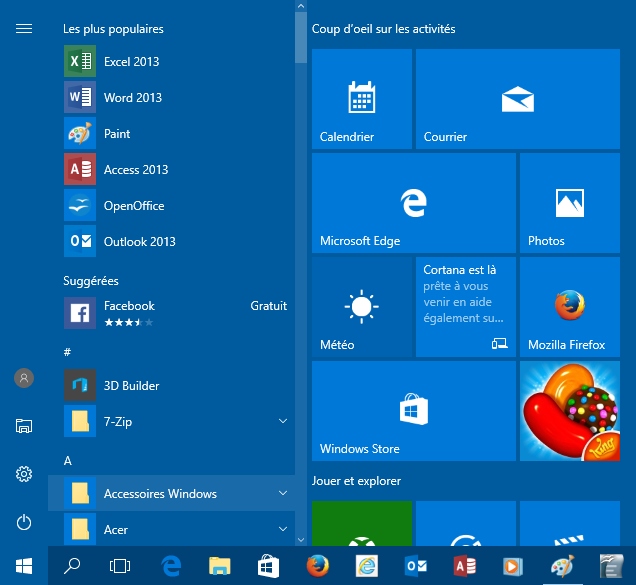Open the green Xbox tile
636x585 pixels.
point(362,523)
